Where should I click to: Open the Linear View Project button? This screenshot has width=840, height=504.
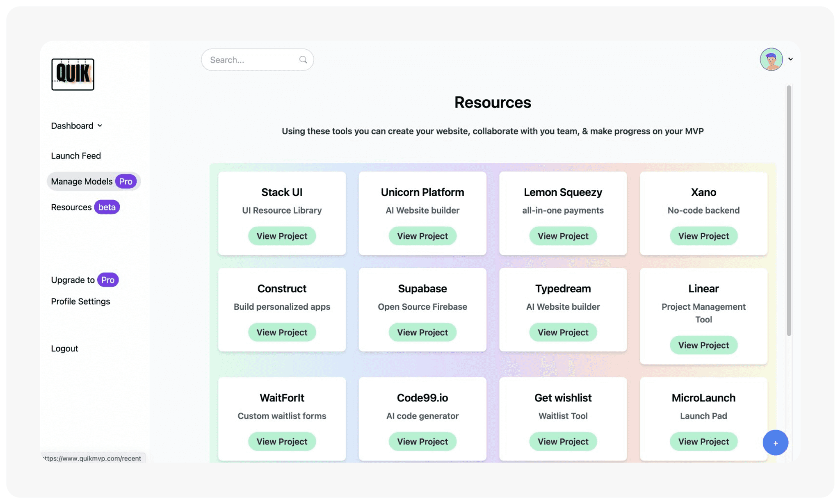[703, 345]
